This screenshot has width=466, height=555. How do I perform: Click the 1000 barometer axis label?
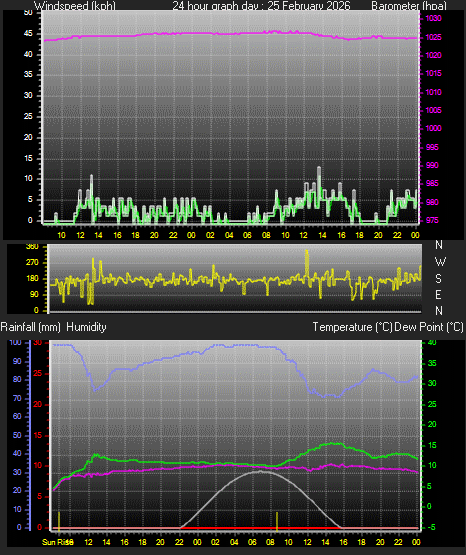(x=433, y=128)
